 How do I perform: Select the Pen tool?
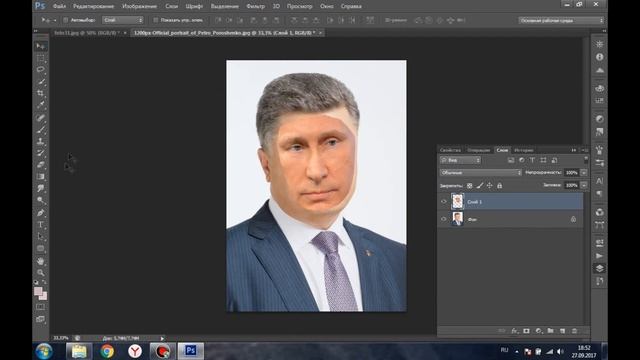click(40, 213)
